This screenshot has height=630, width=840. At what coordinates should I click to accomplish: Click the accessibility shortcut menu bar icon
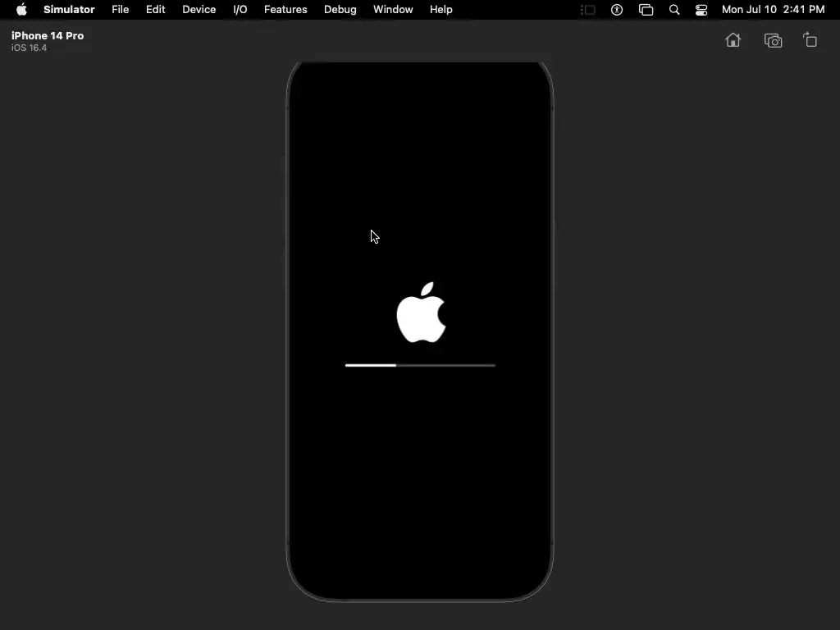[x=617, y=10]
